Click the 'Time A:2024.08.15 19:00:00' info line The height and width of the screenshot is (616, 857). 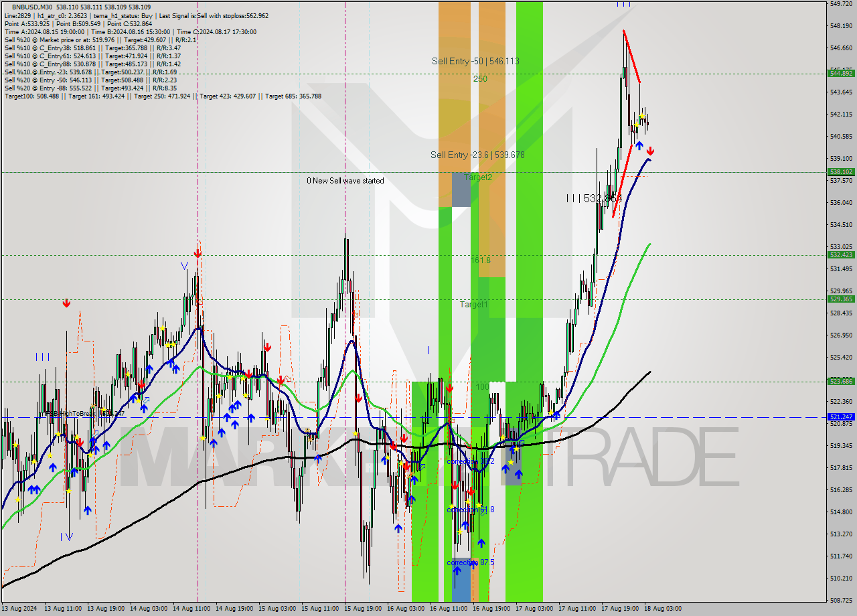[x=44, y=31]
